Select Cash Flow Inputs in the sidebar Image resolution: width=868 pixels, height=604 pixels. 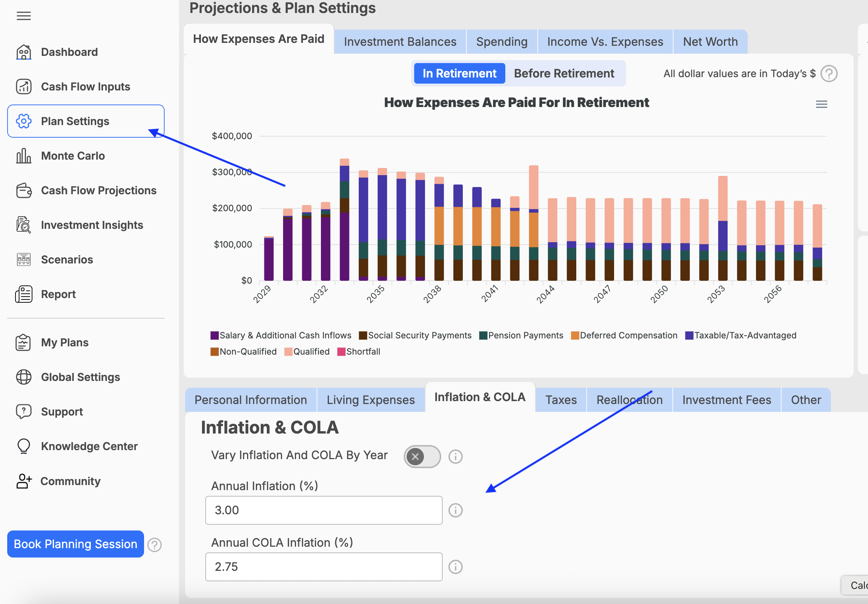pos(85,86)
